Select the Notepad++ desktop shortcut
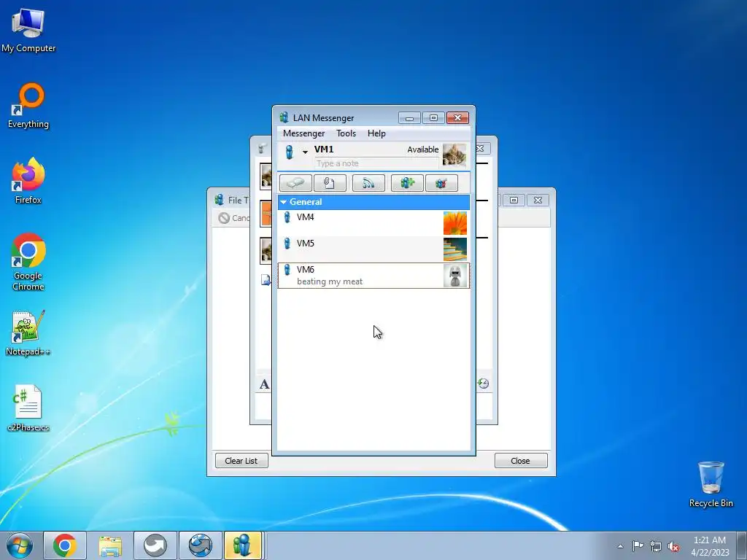The width and height of the screenshot is (747, 560). pos(28,332)
